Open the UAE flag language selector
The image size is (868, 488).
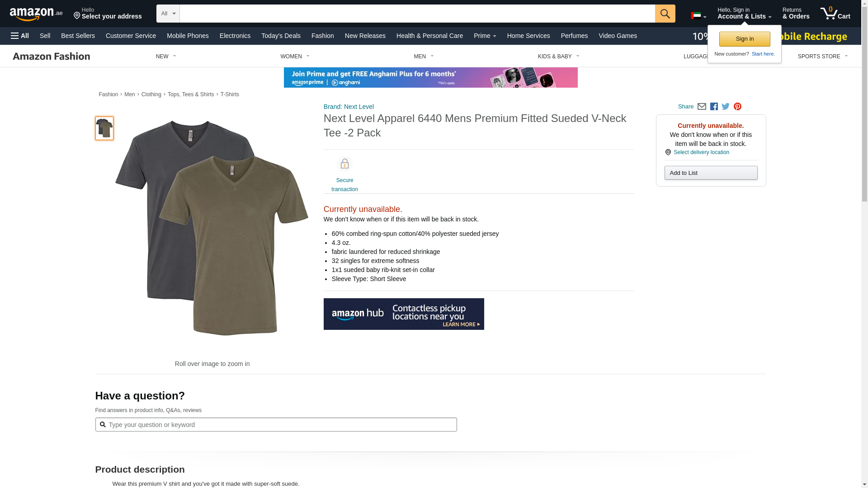pyautogui.click(x=698, y=16)
